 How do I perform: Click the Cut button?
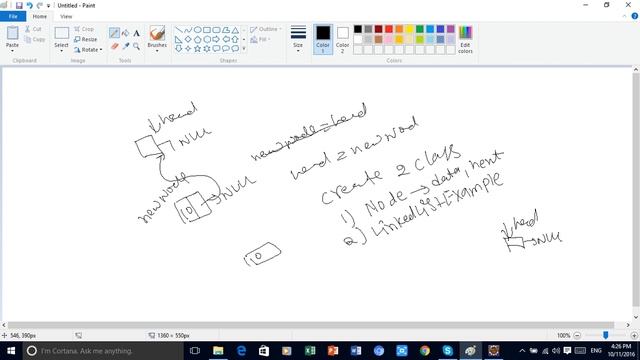(33, 29)
